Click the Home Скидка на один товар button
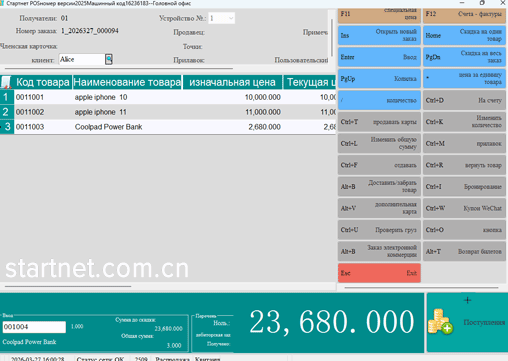The height and width of the screenshot is (361, 508). tap(464, 35)
